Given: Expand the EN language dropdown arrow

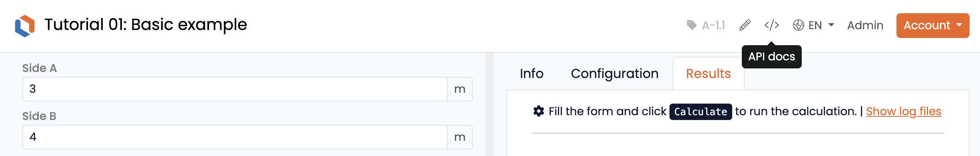Looking at the screenshot, I should point(831,25).
